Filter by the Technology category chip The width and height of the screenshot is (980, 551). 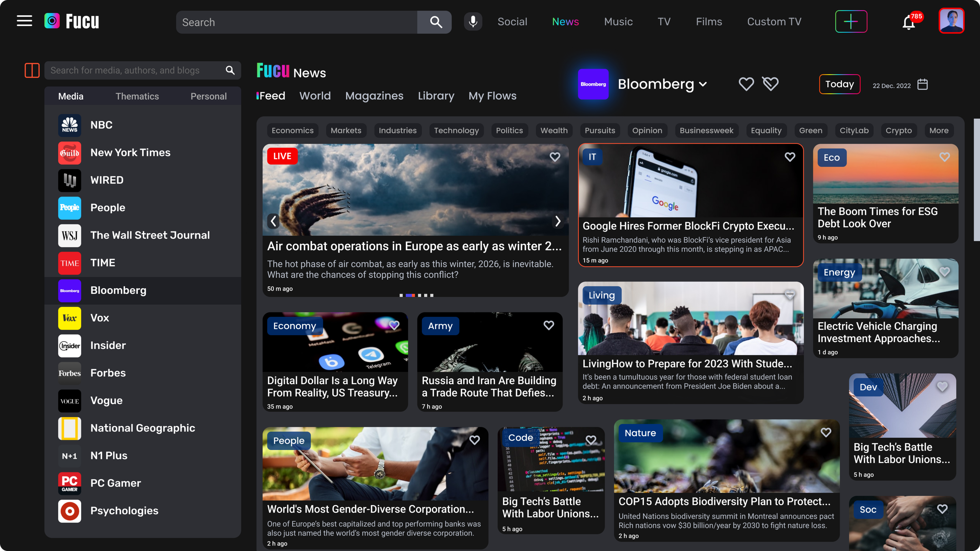pyautogui.click(x=456, y=130)
